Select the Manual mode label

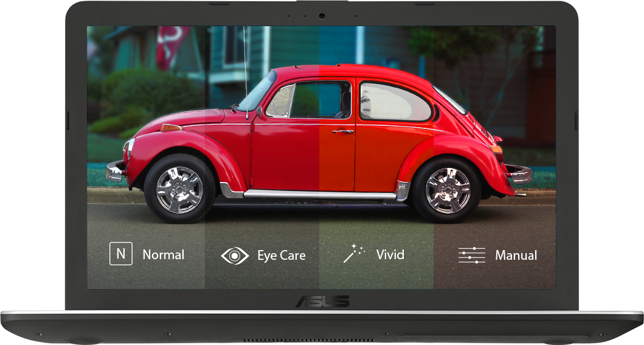click(516, 256)
